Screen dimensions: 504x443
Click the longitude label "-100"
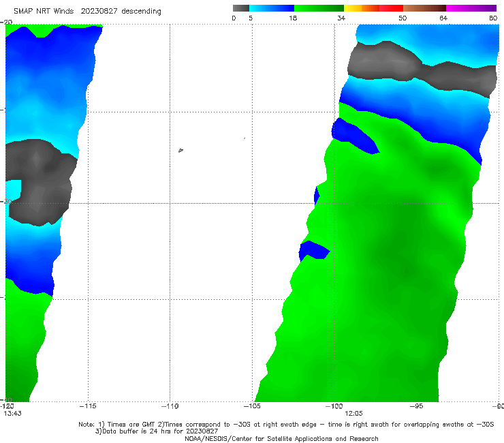click(x=334, y=406)
